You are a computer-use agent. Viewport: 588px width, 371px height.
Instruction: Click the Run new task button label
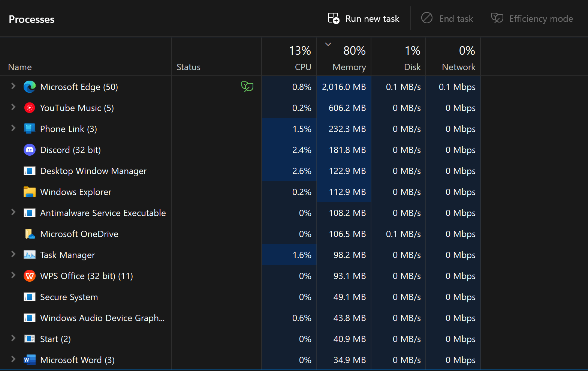point(372,19)
